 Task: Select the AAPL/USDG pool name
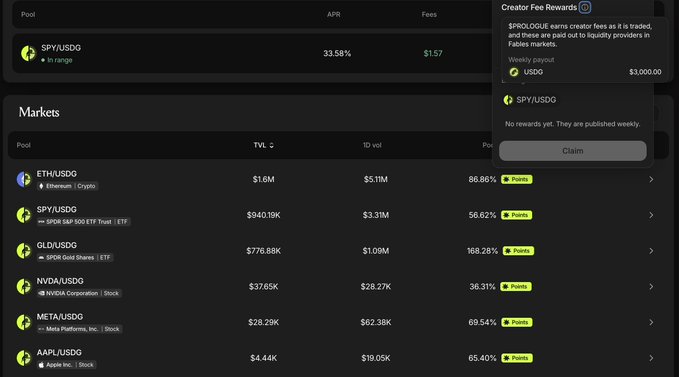[x=59, y=353]
